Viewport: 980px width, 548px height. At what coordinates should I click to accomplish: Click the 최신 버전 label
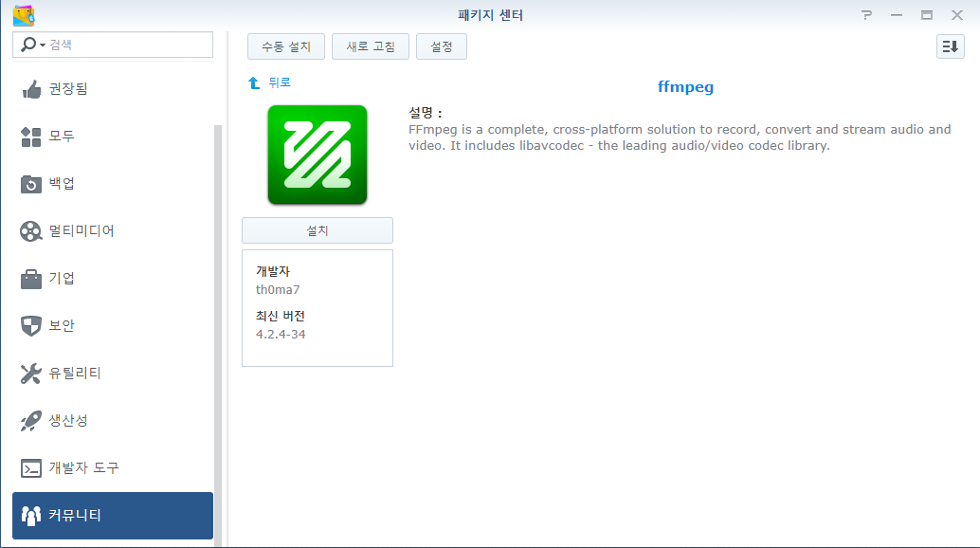click(280, 316)
